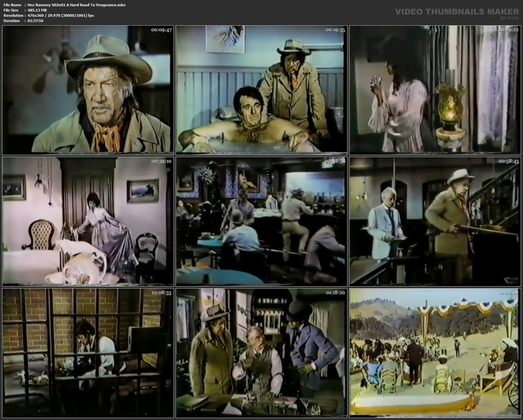Click the 'File Size' label
Screen dimensions: 523x420
[11, 10]
